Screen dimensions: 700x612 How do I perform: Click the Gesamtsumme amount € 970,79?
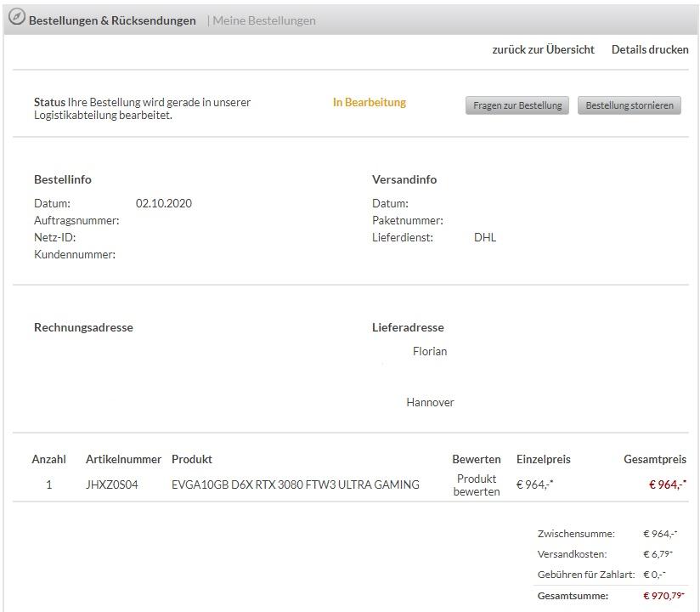663,596
